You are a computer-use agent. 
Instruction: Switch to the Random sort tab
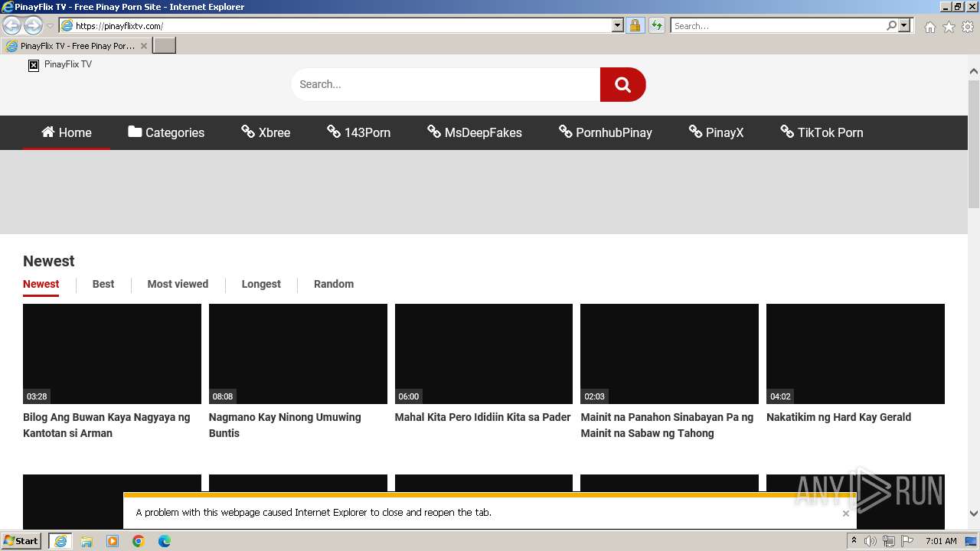[x=334, y=284]
